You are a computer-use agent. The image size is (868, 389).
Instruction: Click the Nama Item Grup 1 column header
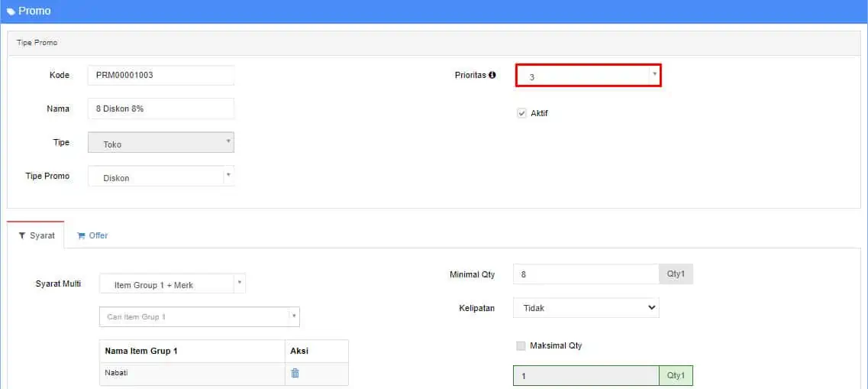(x=192, y=352)
